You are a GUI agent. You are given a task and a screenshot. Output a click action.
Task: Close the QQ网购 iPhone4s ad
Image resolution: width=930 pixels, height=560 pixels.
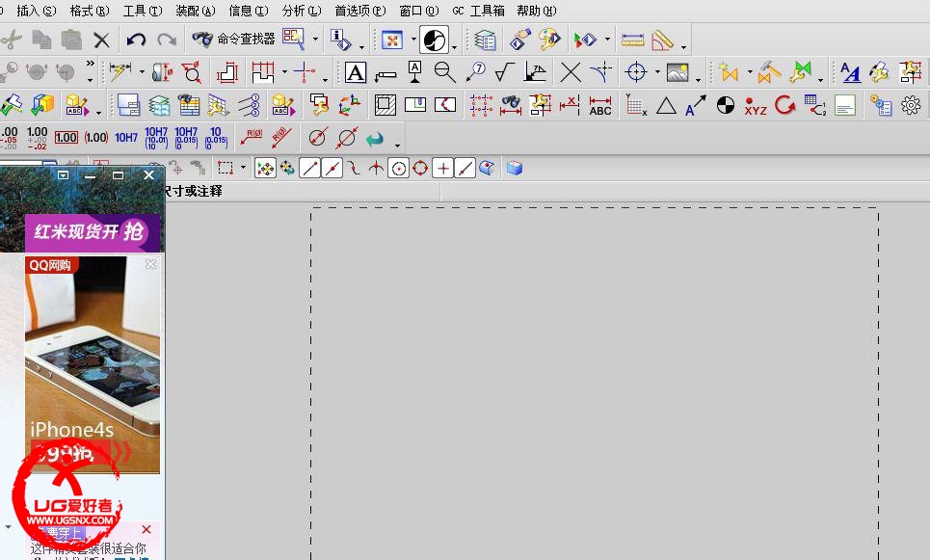click(x=151, y=264)
